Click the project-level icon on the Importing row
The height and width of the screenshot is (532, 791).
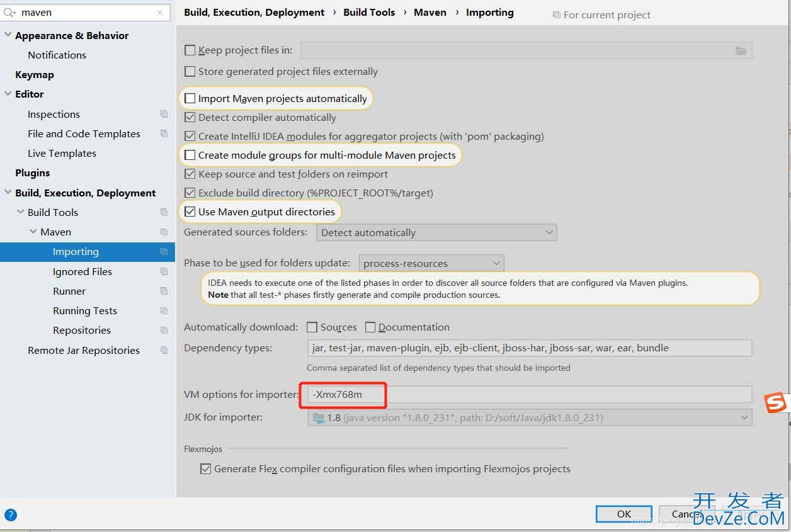click(164, 252)
